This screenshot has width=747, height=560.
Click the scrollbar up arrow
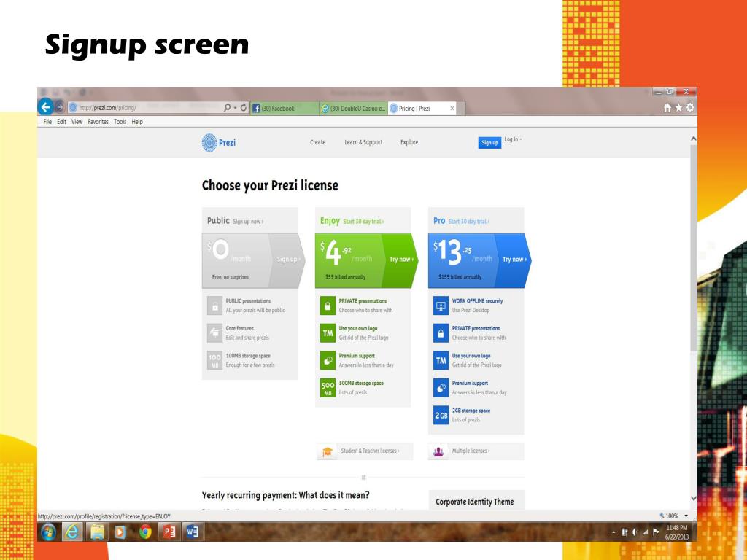pyautogui.click(x=694, y=139)
